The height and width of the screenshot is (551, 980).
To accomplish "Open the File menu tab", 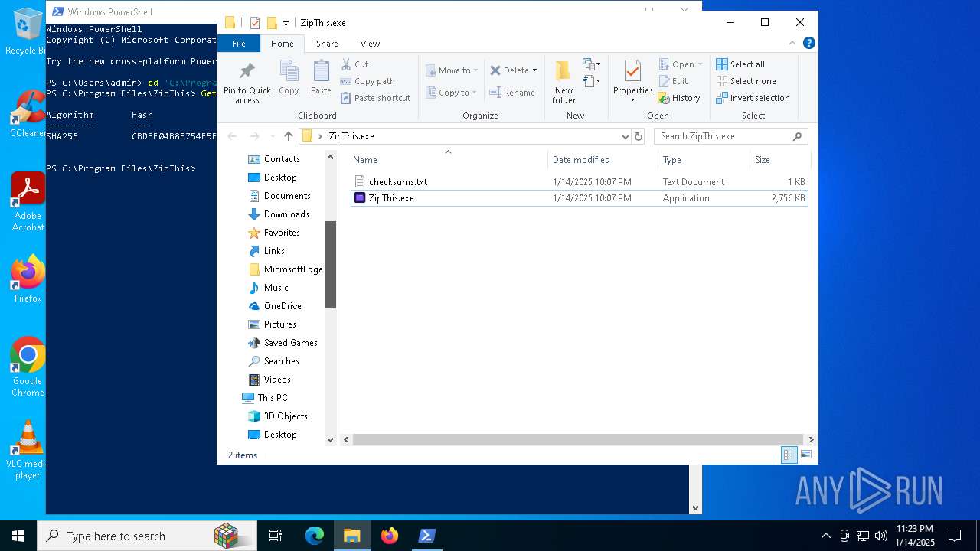I will (239, 44).
